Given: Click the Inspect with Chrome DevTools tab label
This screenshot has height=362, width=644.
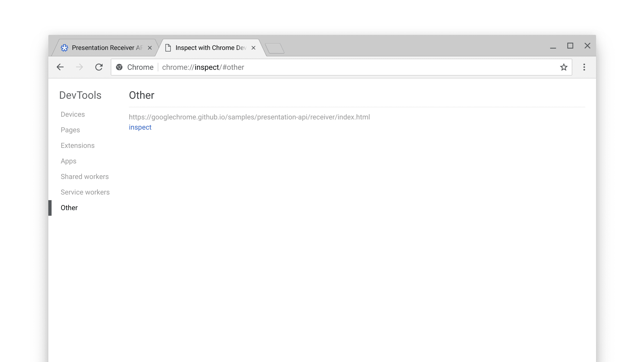Looking at the screenshot, I should [x=211, y=48].
